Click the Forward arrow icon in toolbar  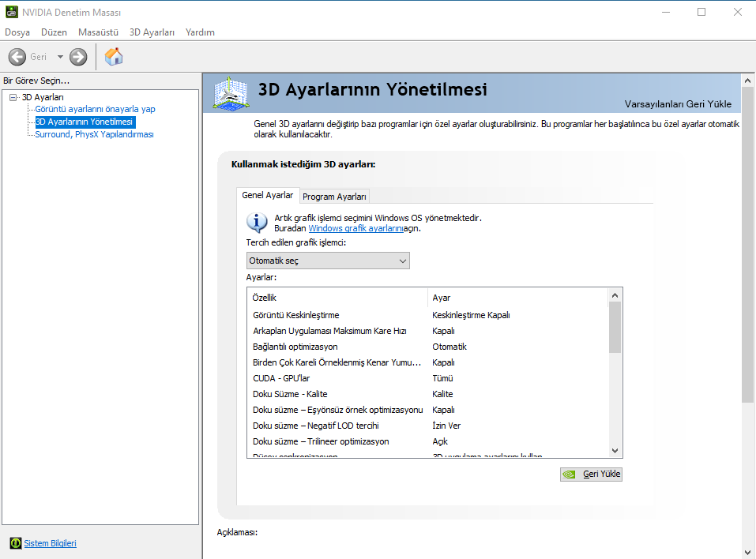coord(78,57)
